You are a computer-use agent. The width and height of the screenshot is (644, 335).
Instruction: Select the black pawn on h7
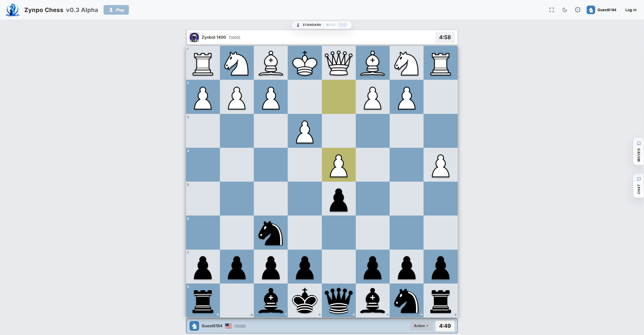coord(203,267)
